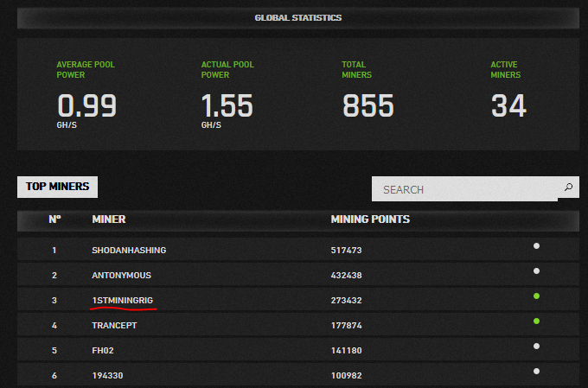The height and width of the screenshot is (388, 588).
Task: Click rank number 3 in table
Action: click(x=54, y=300)
